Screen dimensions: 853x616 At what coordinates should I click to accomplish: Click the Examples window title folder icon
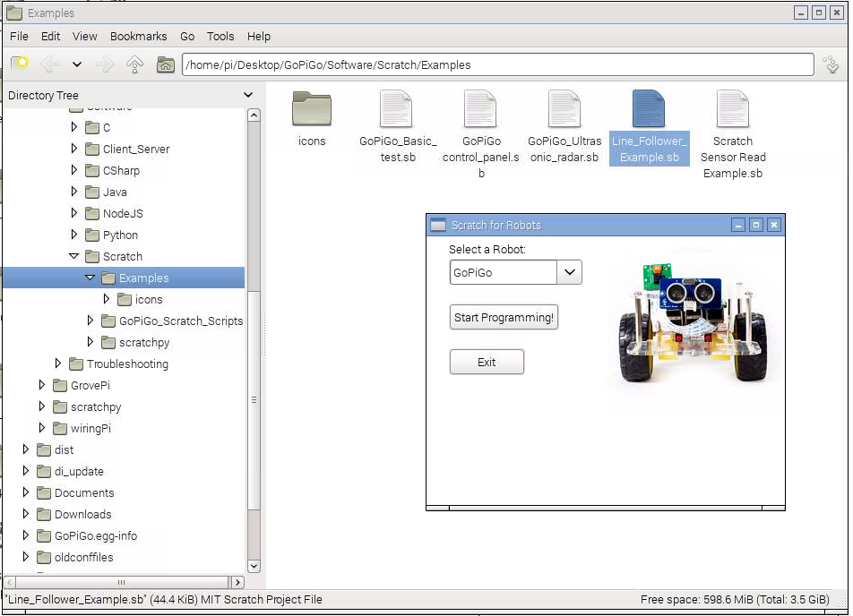[x=14, y=13]
